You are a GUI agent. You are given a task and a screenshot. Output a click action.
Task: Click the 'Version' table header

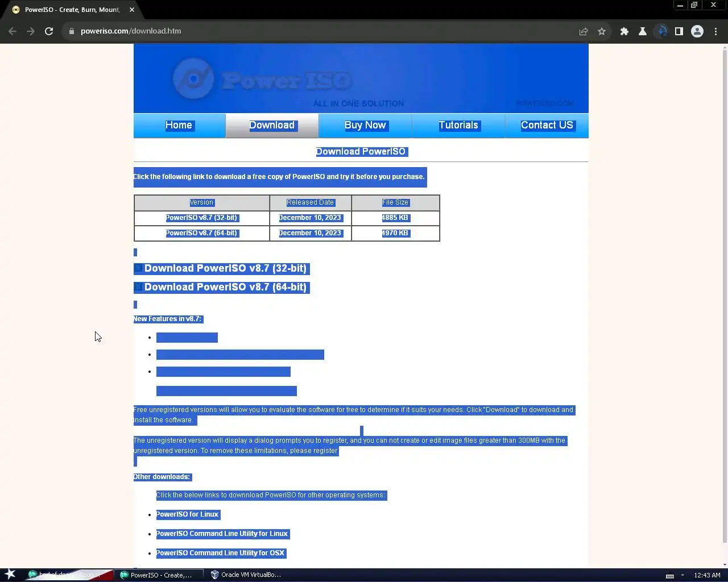(x=201, y=202)
